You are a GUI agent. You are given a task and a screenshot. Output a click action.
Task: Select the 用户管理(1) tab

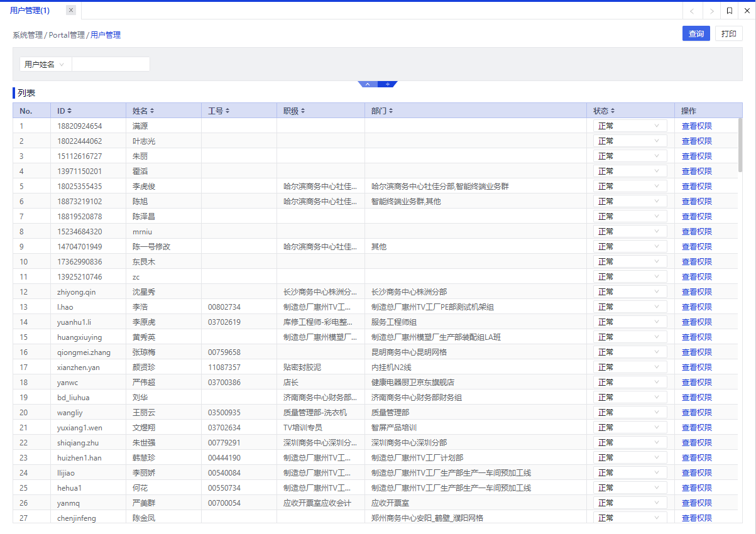coord(30,11)
